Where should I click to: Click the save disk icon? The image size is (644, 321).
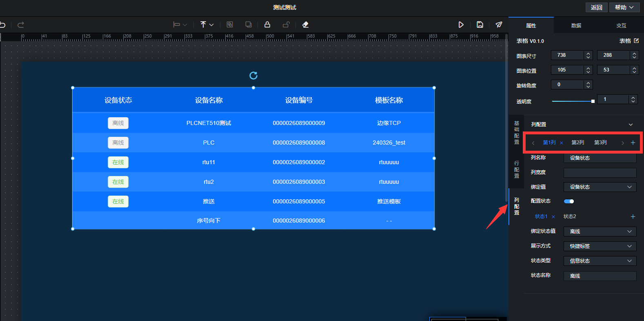[x=480, y=25]
